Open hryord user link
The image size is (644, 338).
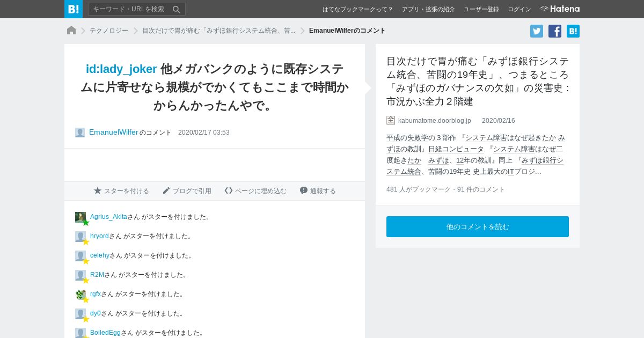click(x=99, y=236)
